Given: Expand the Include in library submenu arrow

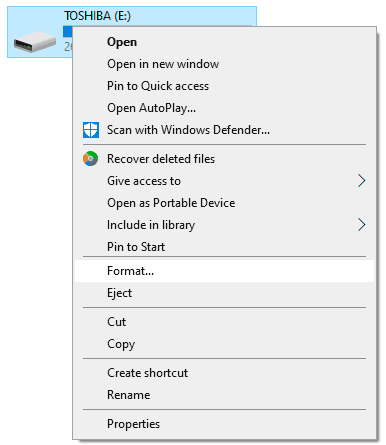Looking at the screenshot, I should pos(361,225).
